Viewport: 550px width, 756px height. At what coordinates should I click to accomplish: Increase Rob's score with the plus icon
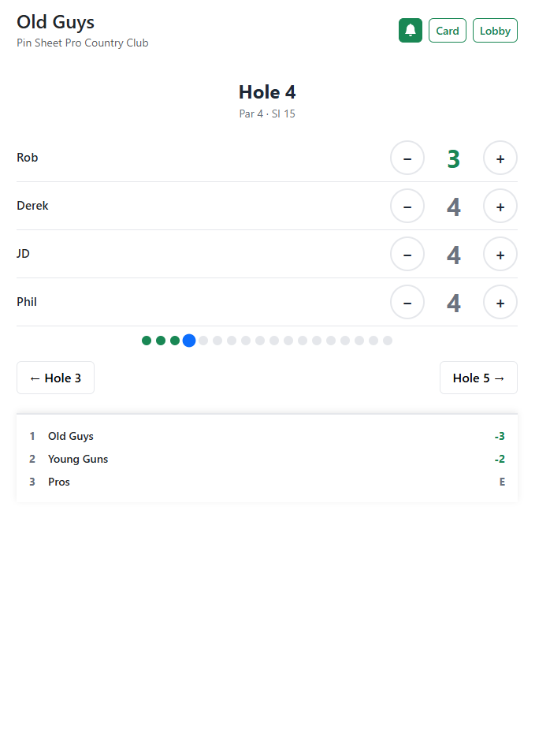coord(500,158)
